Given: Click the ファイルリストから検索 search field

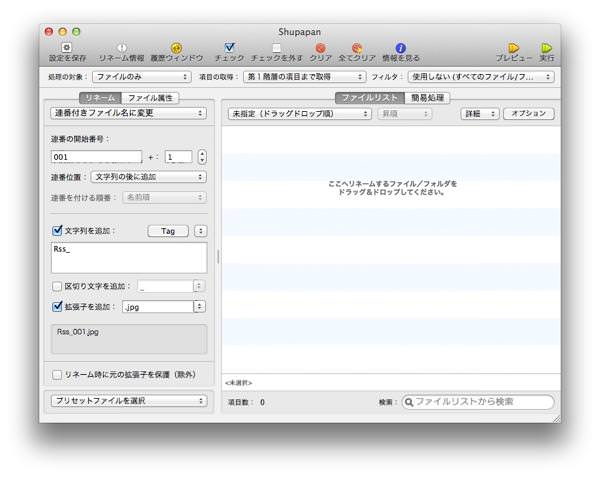Looking at the screenshot, I should pyautogui.click(x=478, y=402).
